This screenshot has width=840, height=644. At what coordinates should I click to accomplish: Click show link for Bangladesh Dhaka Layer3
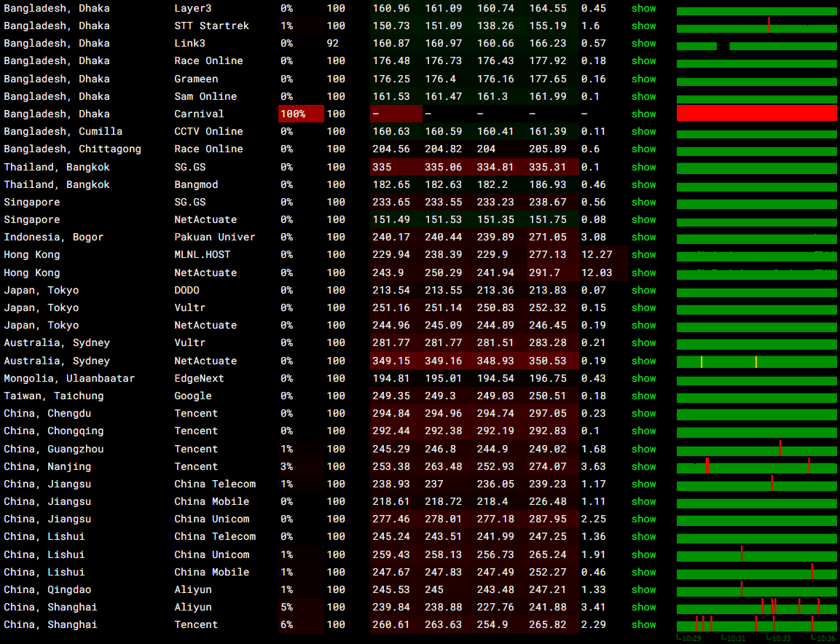coord(643,9)
